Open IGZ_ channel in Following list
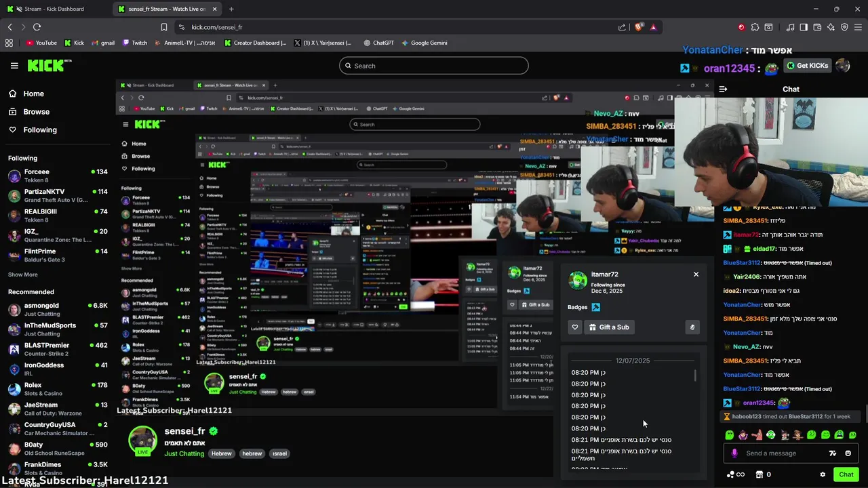This screenshot has width=868, height=488. (x=58, y=235)
